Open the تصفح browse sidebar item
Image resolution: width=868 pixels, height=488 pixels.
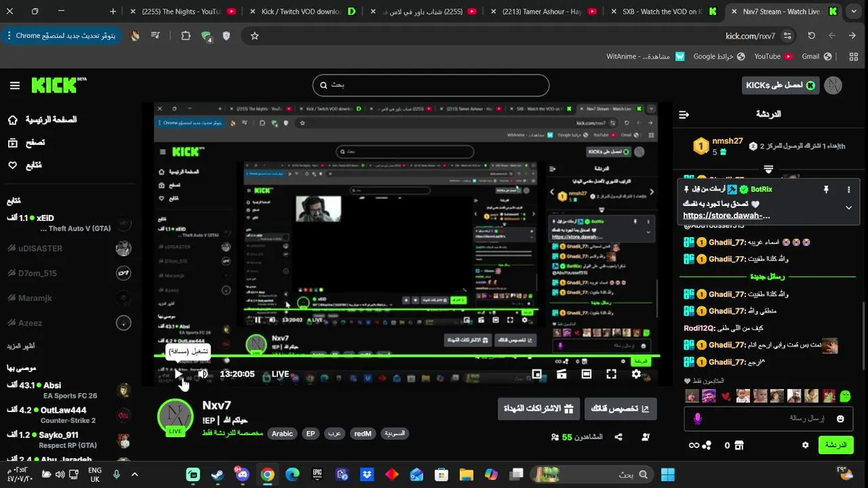click(26, 143)
